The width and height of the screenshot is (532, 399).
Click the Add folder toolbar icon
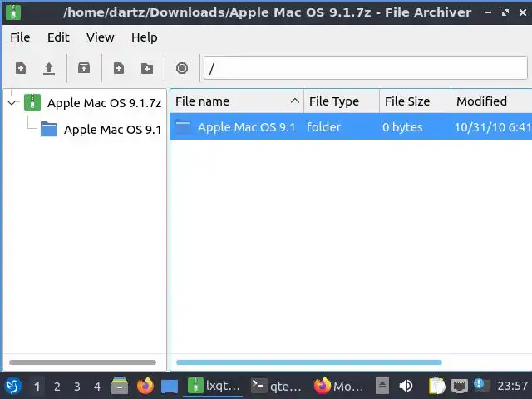[x=147, y=68]
